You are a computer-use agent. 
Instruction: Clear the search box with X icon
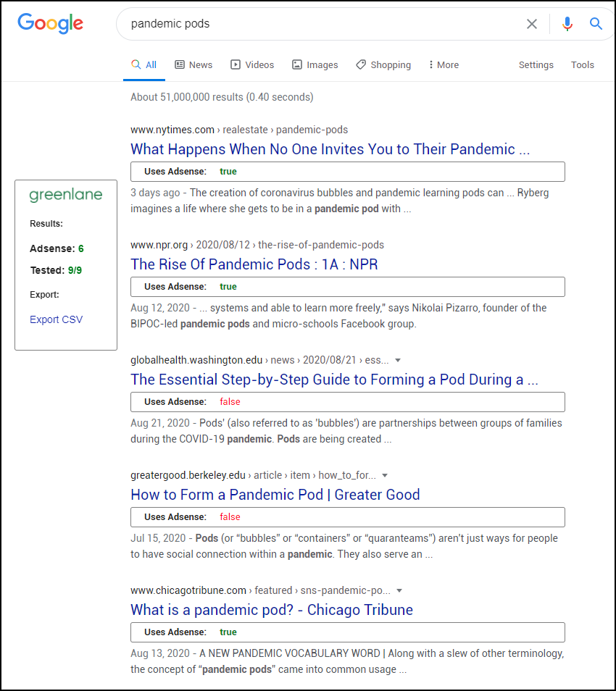pos(532,24)
